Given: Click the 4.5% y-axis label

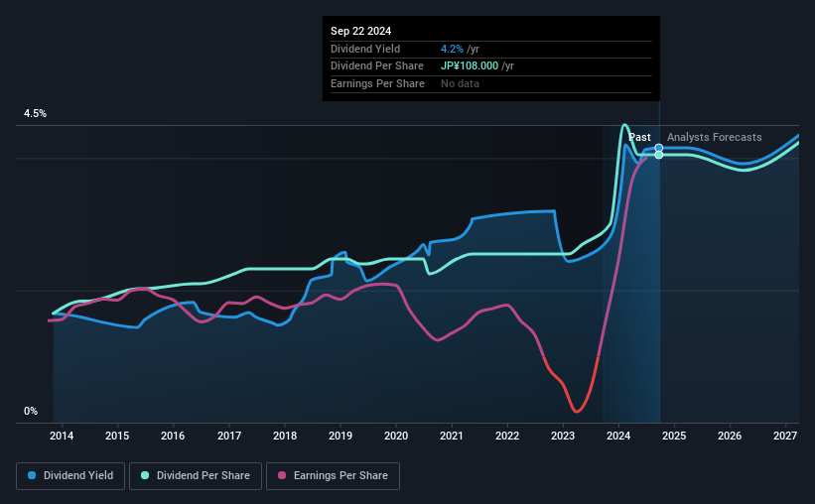Looking at the screenshot, I should [x=35, y=113].
